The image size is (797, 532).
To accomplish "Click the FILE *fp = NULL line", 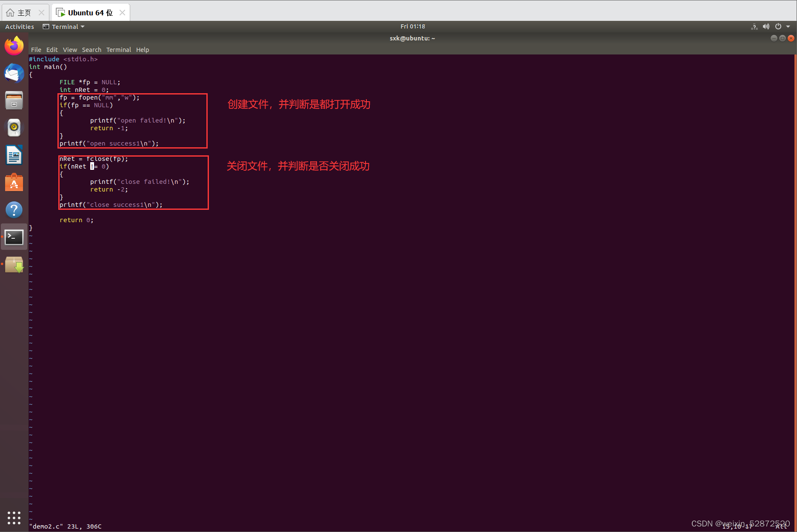I will pyautogui.click(x=90, y=82).
